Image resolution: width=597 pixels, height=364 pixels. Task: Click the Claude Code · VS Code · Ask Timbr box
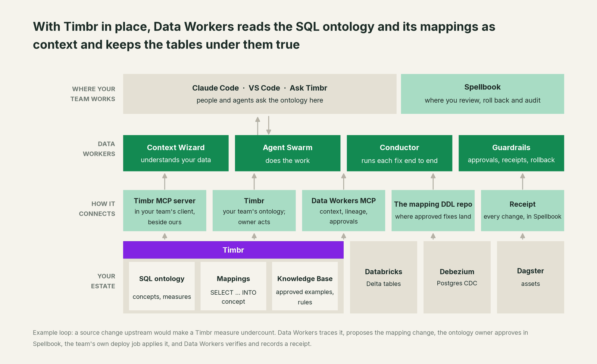(x=260, y=94)
